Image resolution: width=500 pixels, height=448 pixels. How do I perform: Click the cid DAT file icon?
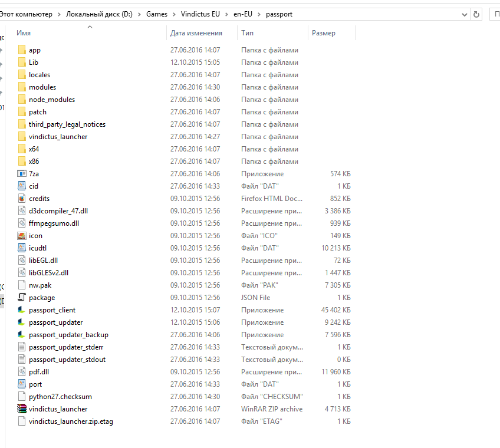22,186
